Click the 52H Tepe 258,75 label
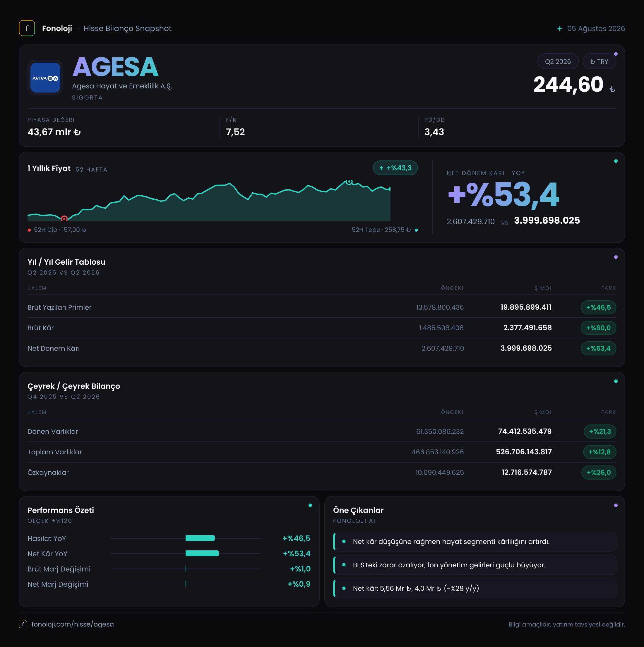Screen dimensions: 644x647 381,230
